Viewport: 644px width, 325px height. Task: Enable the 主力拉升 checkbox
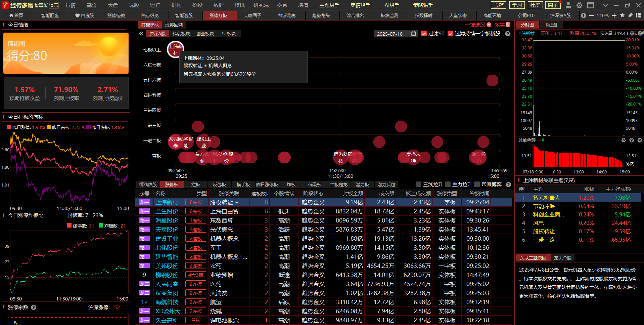[x=448, y=185]
